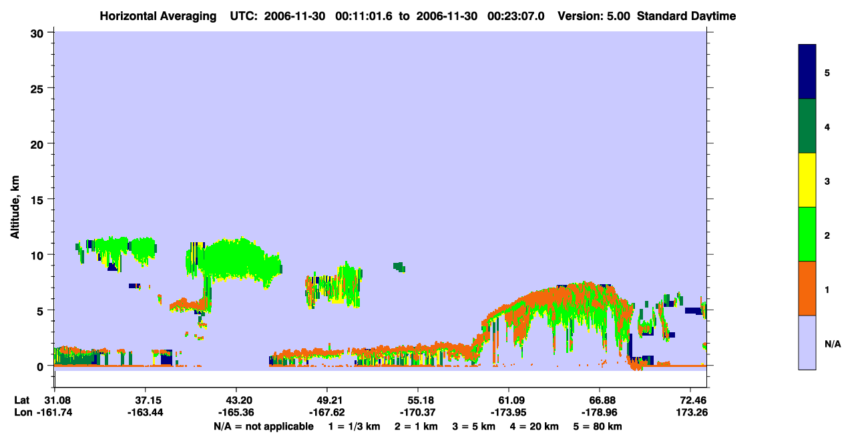Image resolution: width=868 pixels, height=445 pixels.
Task: Click the longitude value 173.26
Action: pyautogui.click(x=692, y=413)
